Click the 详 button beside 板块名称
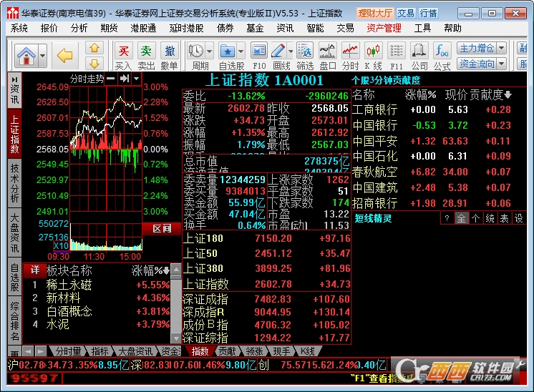 click(34, 270)
